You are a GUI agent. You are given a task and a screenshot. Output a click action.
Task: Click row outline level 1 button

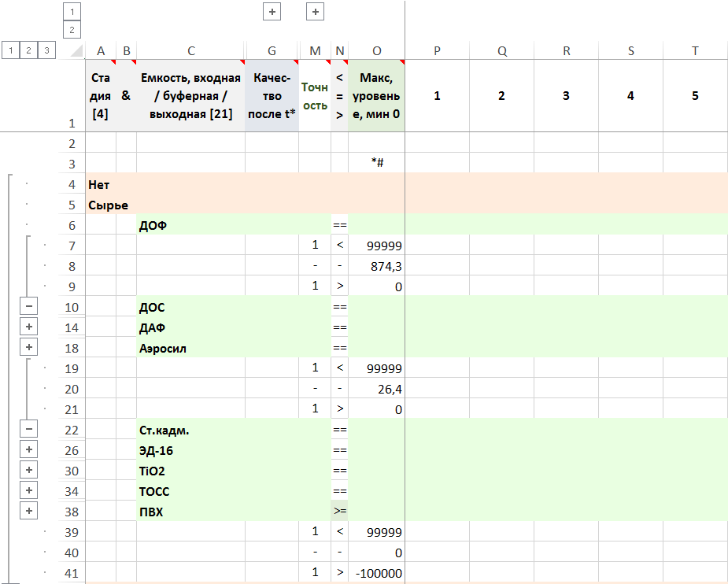click(10, 50)
